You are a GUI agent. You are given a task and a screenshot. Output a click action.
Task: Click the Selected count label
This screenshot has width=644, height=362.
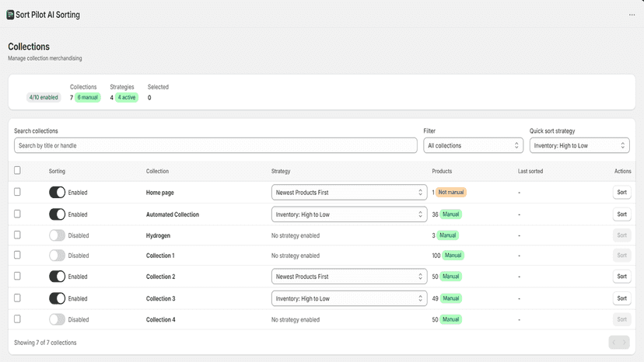coord(158,86)
